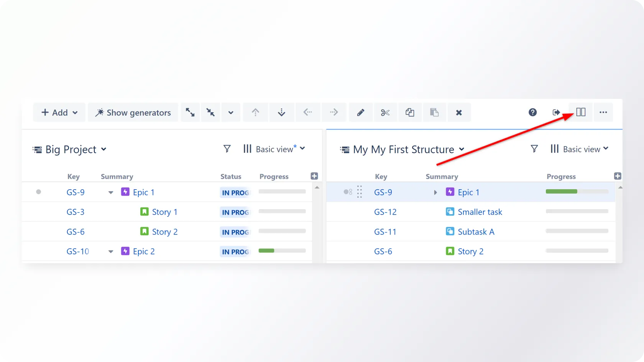The height and width of the screenshot is (362, 644).
Task: Click the scissors cut icon
Action: point(385,112)
